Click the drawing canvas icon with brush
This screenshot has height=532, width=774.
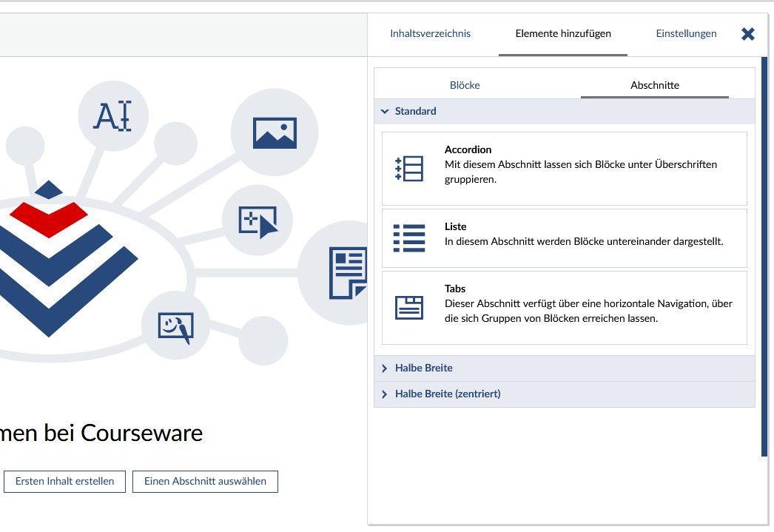(x=175, y=326)
